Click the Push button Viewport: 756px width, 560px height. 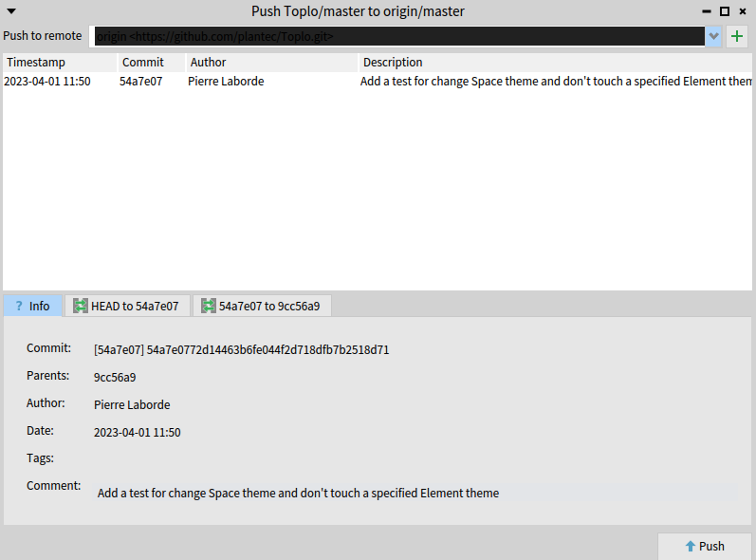tap(705, 546)
